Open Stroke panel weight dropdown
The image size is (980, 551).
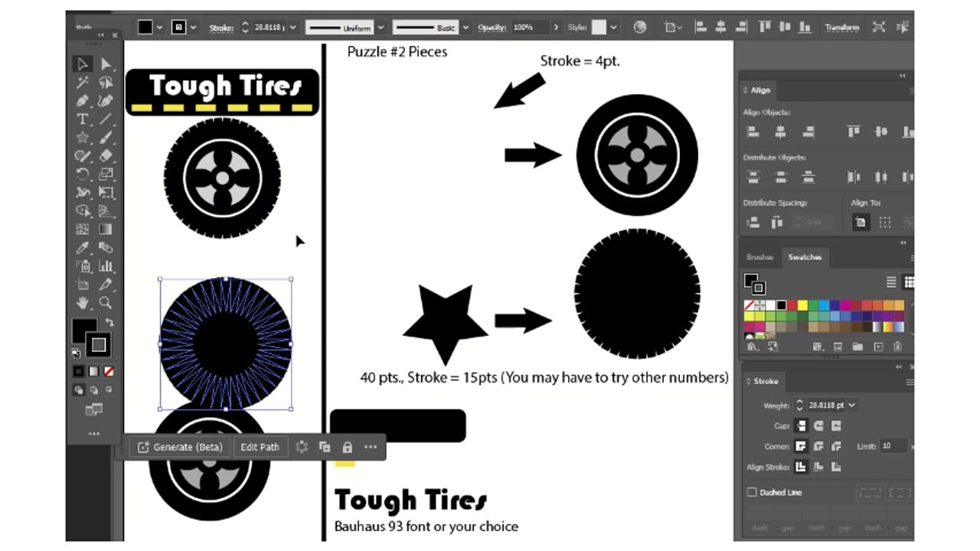coord(852,405)
